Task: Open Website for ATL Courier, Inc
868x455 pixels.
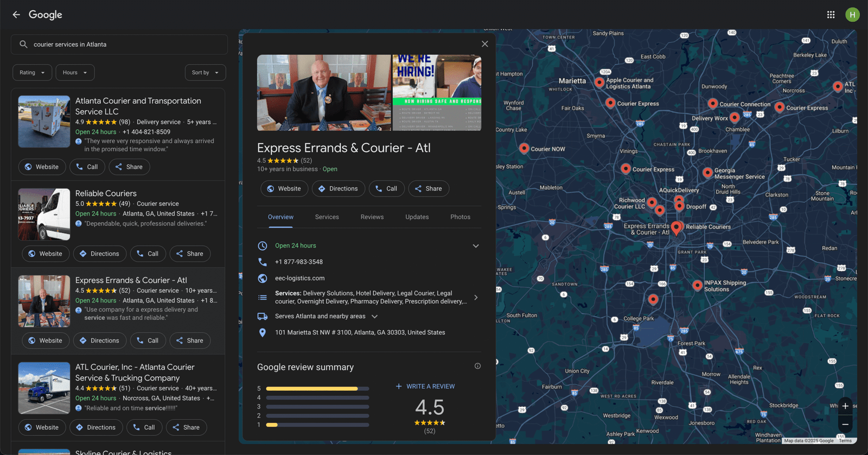Action: click(42, 427)
